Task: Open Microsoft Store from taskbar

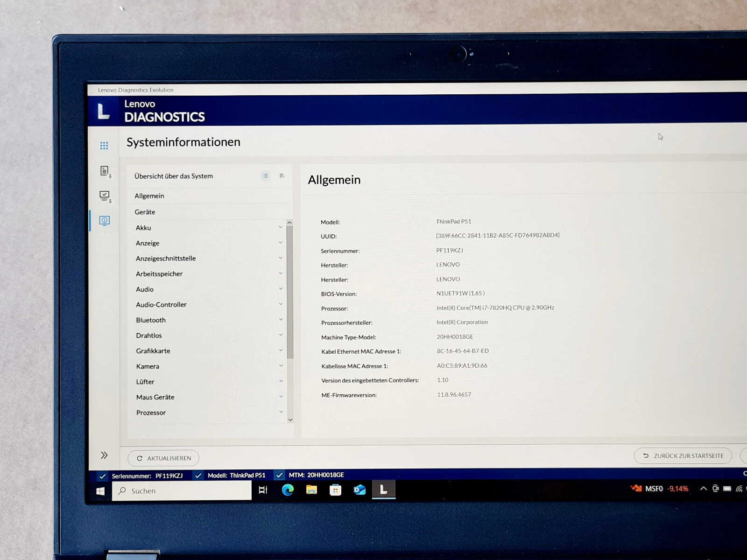Action: pos(335,490)
